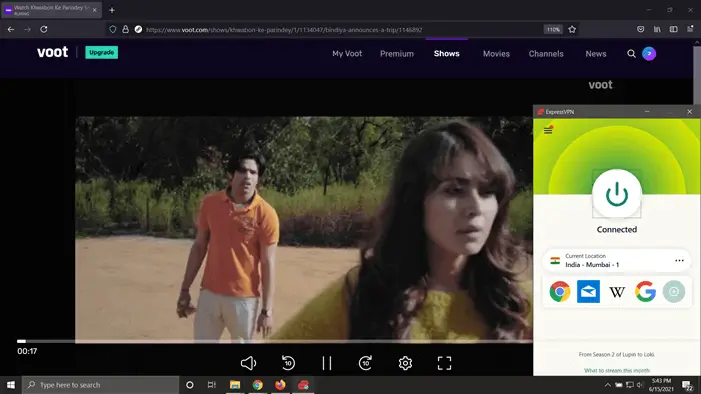Close the Watch Khwabon Ke Parindey tab
701x394 pixels.
point(94,10)
